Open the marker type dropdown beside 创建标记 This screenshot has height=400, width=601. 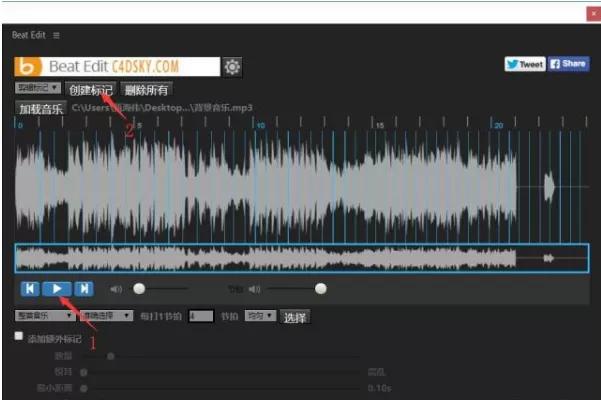[38, 88]
